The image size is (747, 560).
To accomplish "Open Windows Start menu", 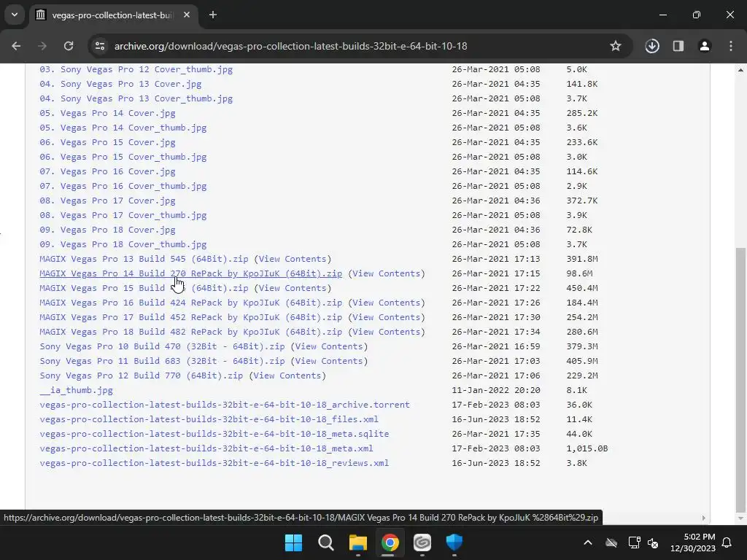I will pyautogui.click(x=293, y=542).
